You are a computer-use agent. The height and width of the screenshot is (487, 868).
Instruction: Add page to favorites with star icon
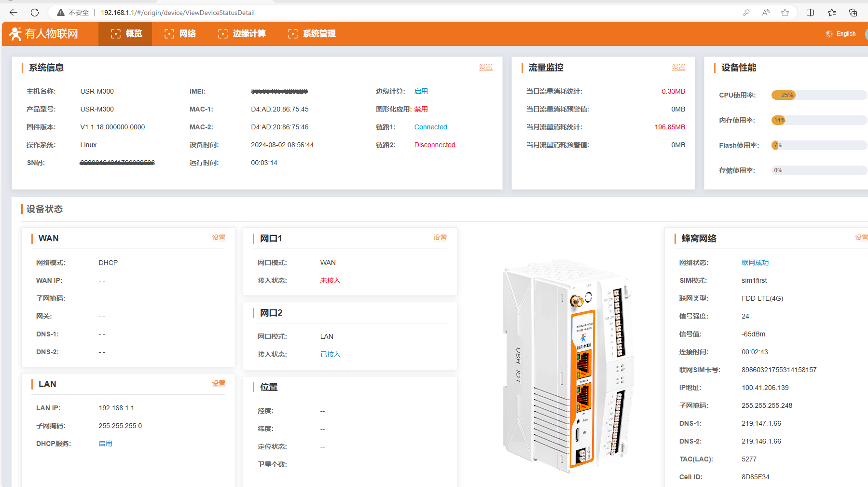(785, 13)
